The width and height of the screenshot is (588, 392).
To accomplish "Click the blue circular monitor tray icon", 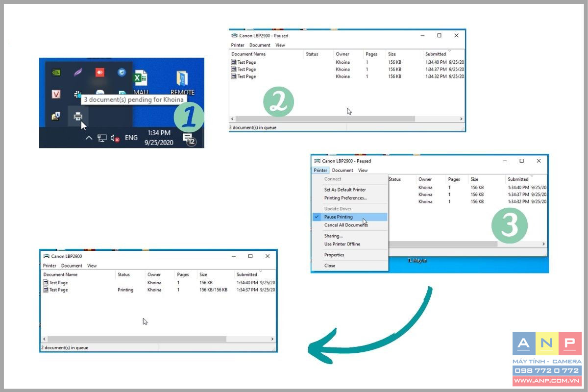I will (x=122, y=72).
